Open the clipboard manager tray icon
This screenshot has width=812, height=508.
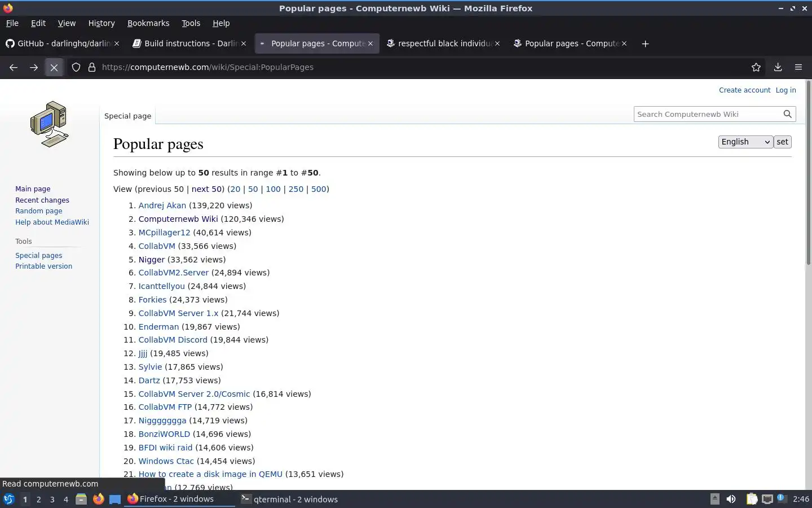pyautogui.click(x=752, y=499)
